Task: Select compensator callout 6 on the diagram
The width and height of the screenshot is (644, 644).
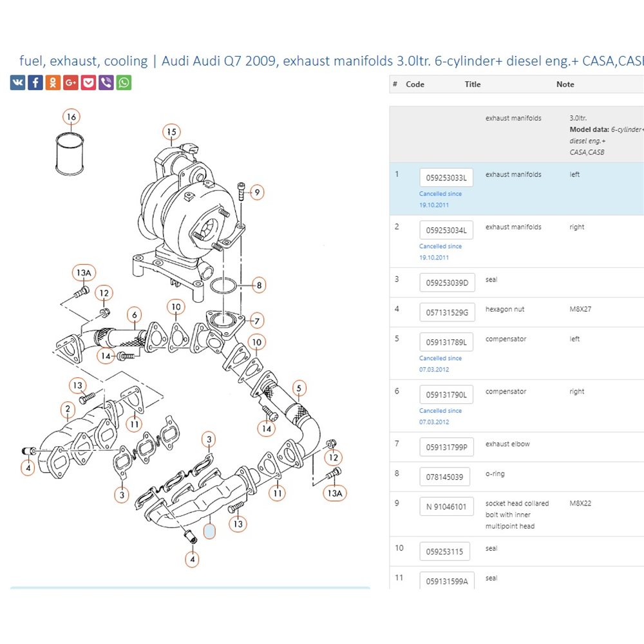Action: coord(135,315)
